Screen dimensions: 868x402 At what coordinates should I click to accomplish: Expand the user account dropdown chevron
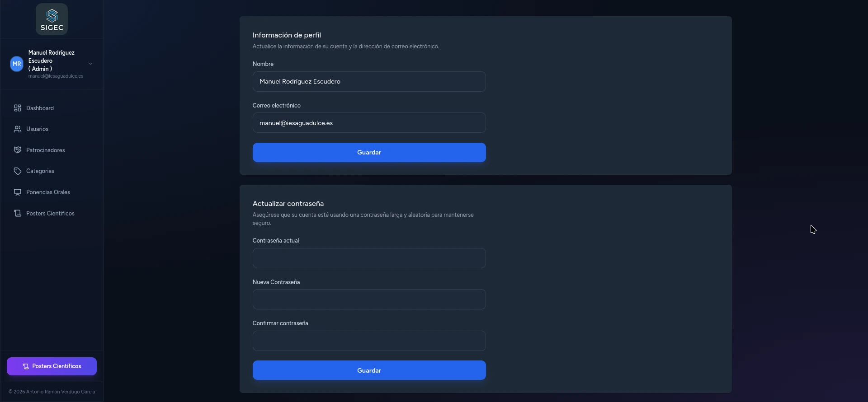pyautogui.click(x=91, y=64)
